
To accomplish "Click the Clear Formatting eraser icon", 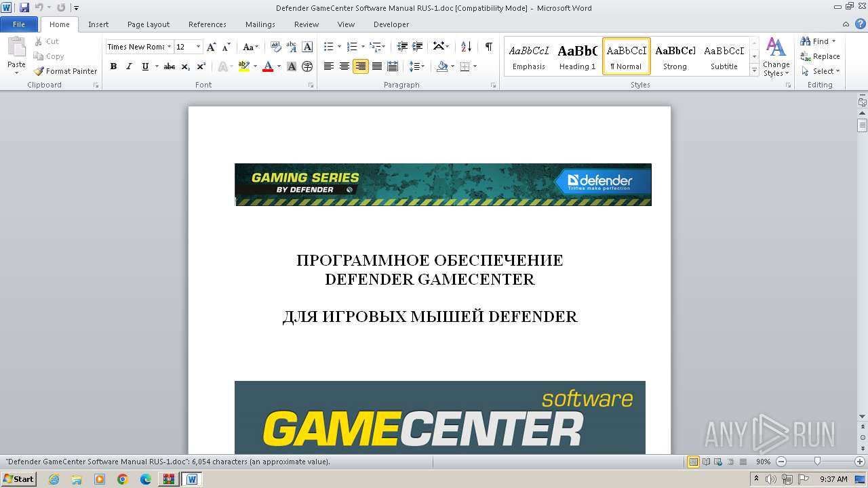I will pyautogui.click(x=276, y=47).
